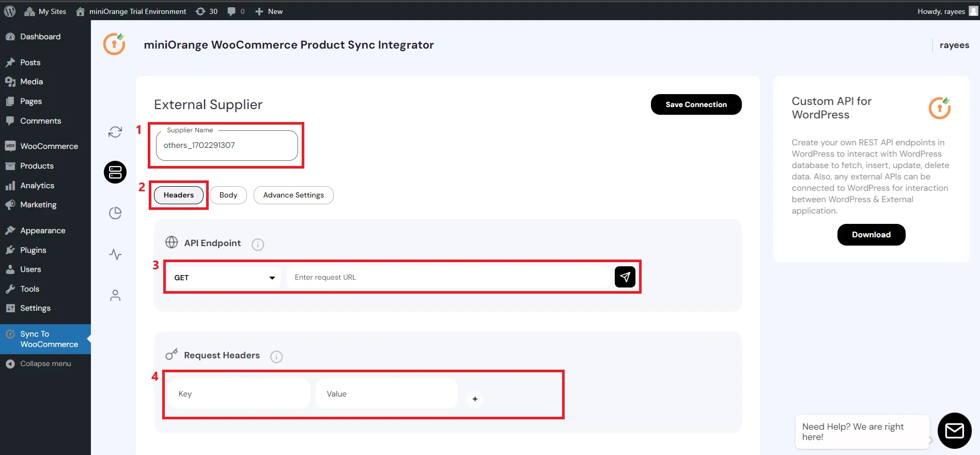
Task: Visit miniOrange Trial Environment site link
Action: tap(131, 11)
